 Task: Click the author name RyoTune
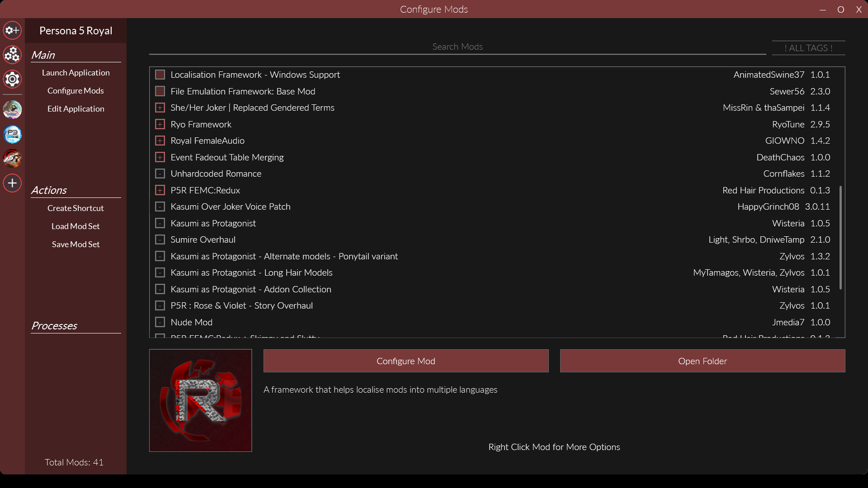point(788,124)
